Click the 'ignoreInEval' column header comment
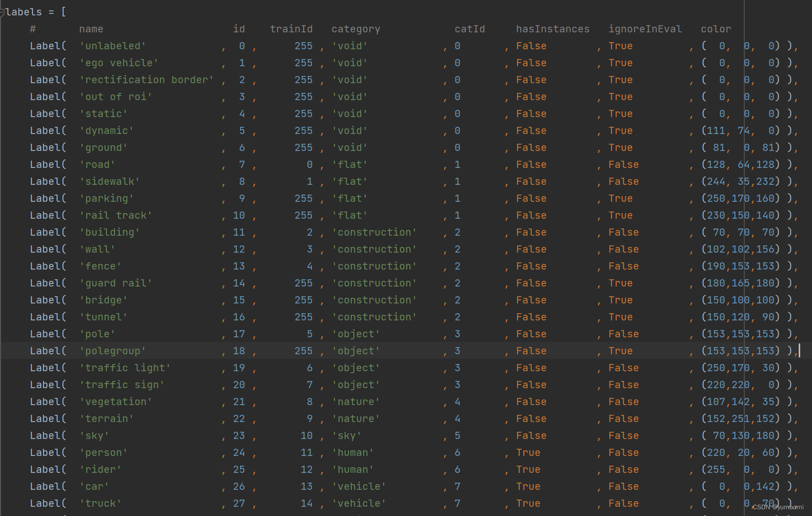812x516 pixels. click(645, 29)
